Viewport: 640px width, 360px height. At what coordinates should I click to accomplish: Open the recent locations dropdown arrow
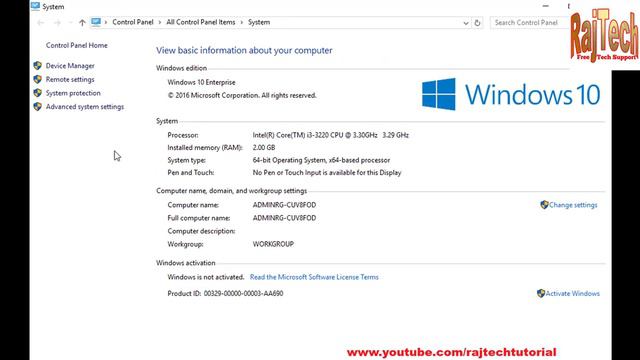tap(70, 22)
